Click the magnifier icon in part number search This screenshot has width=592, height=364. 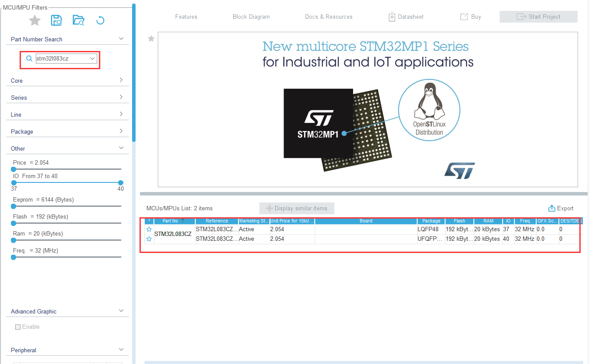pos(29,58)
